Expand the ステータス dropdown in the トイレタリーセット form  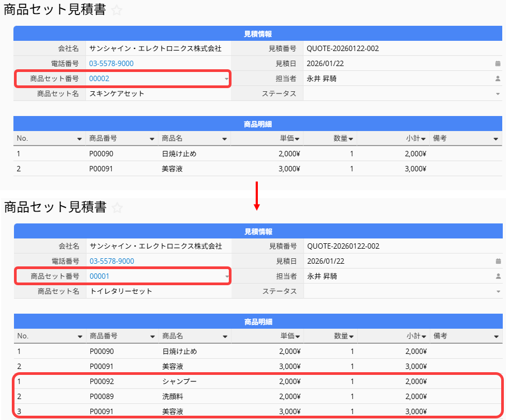(x=497, y=292)
